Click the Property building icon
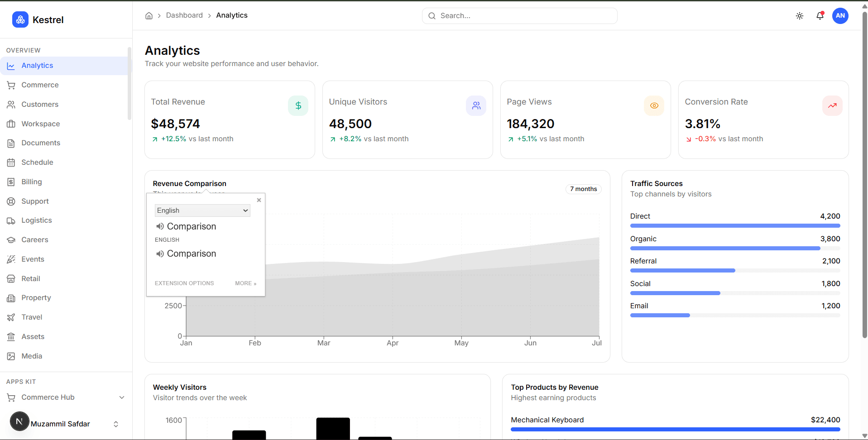The width and height of the screenshot is (868, 440). [x=11, y=298]
